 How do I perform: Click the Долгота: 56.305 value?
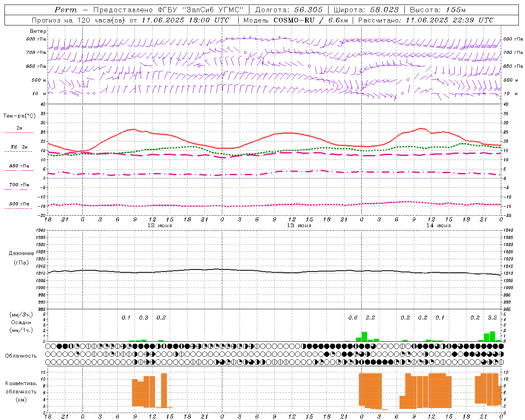coord(289,10)
